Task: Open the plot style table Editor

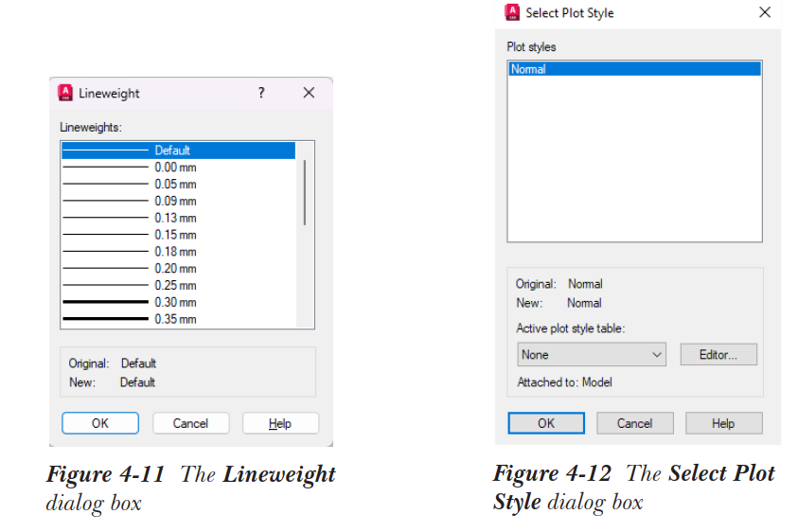Action: click(718, 354)
